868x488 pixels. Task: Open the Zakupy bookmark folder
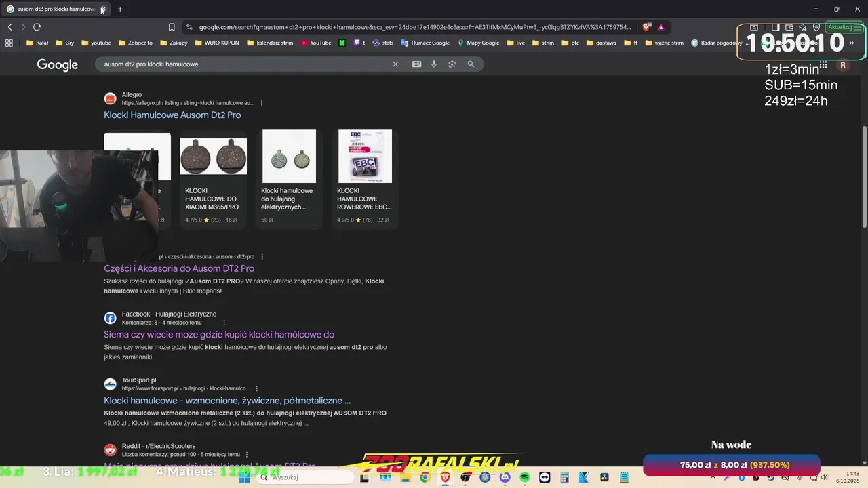pyautogui.click(x=174, y=43)
